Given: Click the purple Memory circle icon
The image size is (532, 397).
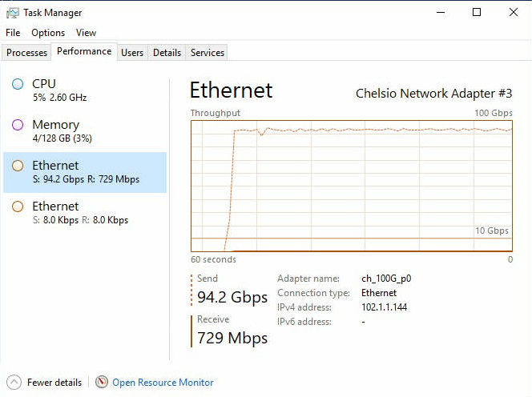Looking at the screenshot, I should pos(18,125).
